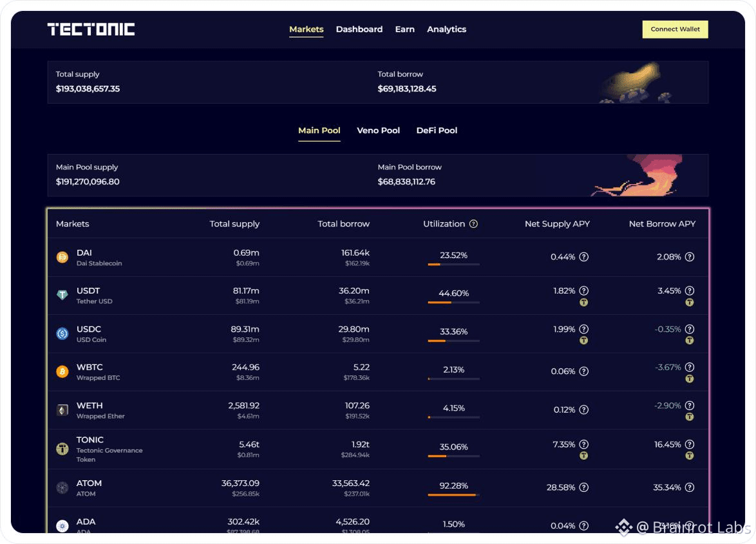The width and height of the screenshot is (756, 544).
Task: Click help icon beside ADA 0.04% supply APY
Action: (584, 526)
